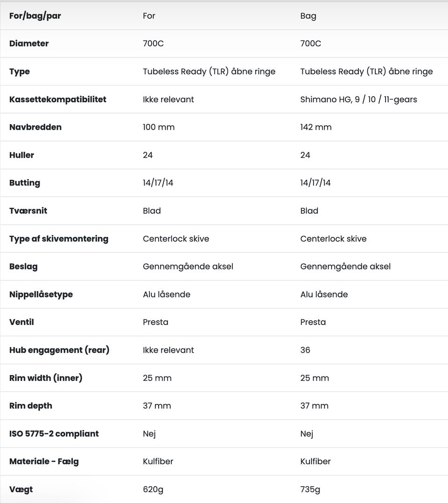Click the 'For/bag/par' header label
The image size is (448, 503).
pyautogui.click(x=35, y=16)
